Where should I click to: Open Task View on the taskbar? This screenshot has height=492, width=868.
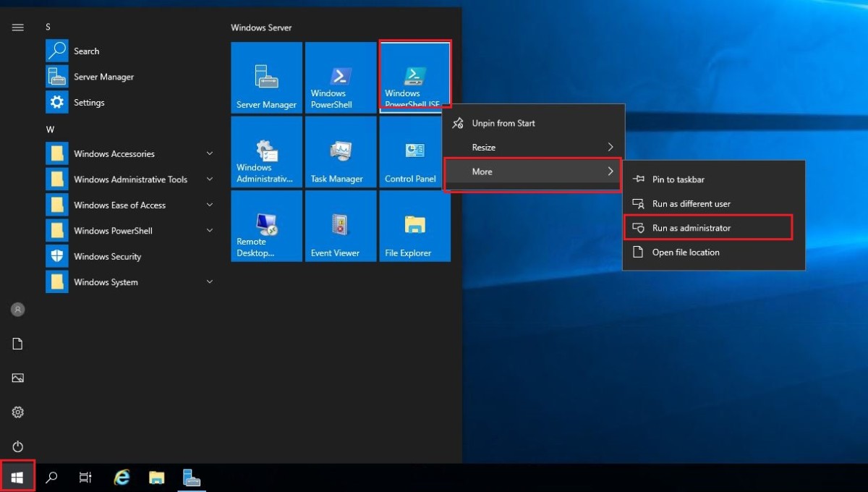[x=85, y=478]
